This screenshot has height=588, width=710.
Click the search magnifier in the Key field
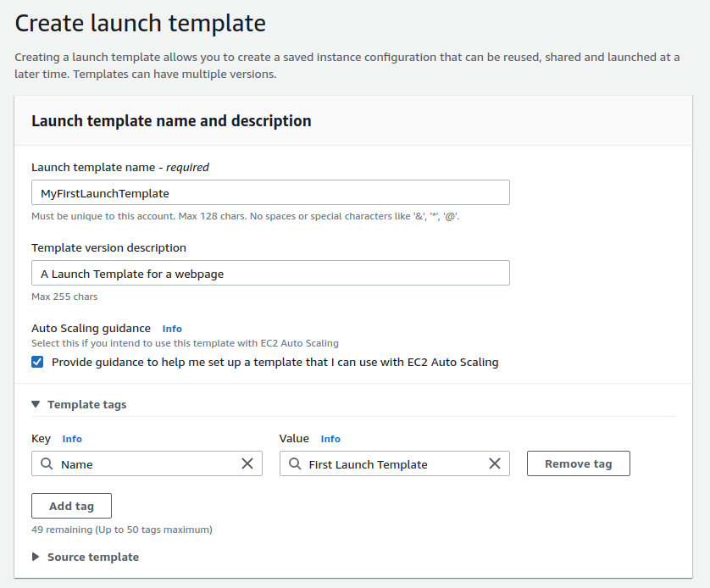tap(47, 464)
